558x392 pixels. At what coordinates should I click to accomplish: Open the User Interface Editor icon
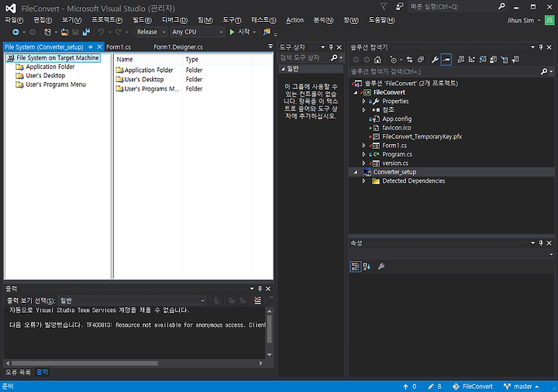[493, 60]
